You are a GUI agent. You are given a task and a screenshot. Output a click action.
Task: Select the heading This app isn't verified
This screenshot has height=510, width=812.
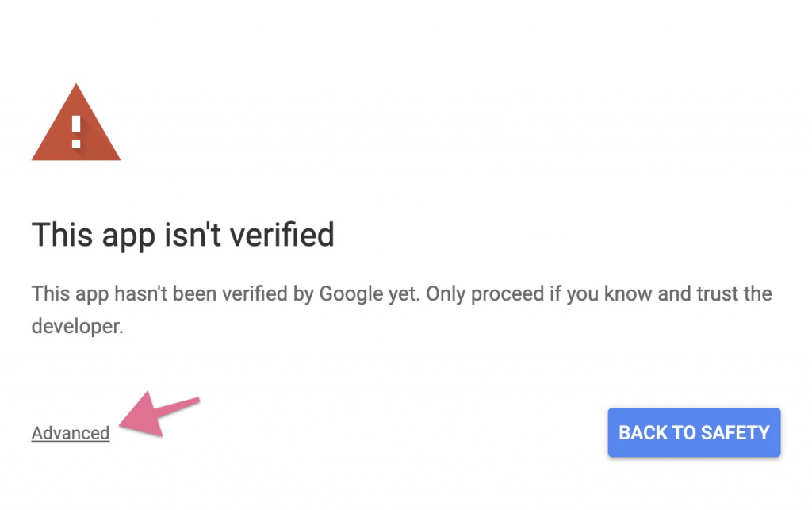(x=182, y=235)
